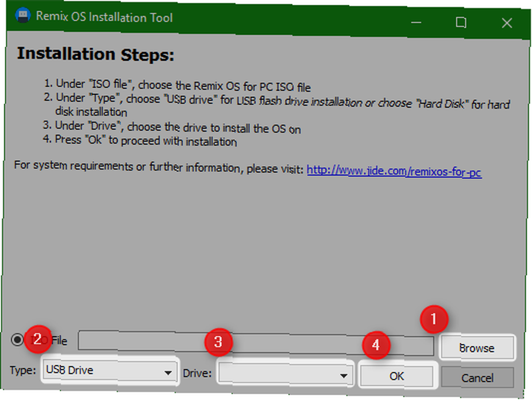Click the "Remix OS Installation Tool" window title
This screenshot has height=400, width=532.
(104, 16)
